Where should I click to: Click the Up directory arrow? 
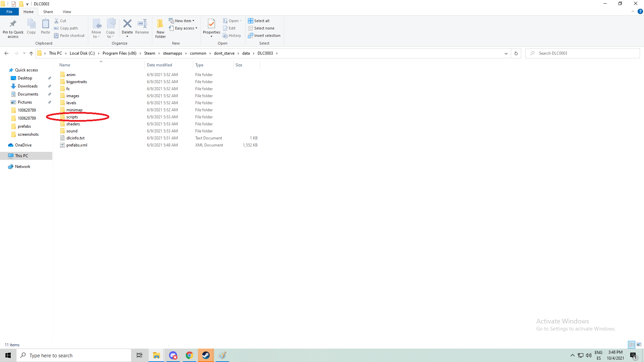31,53
